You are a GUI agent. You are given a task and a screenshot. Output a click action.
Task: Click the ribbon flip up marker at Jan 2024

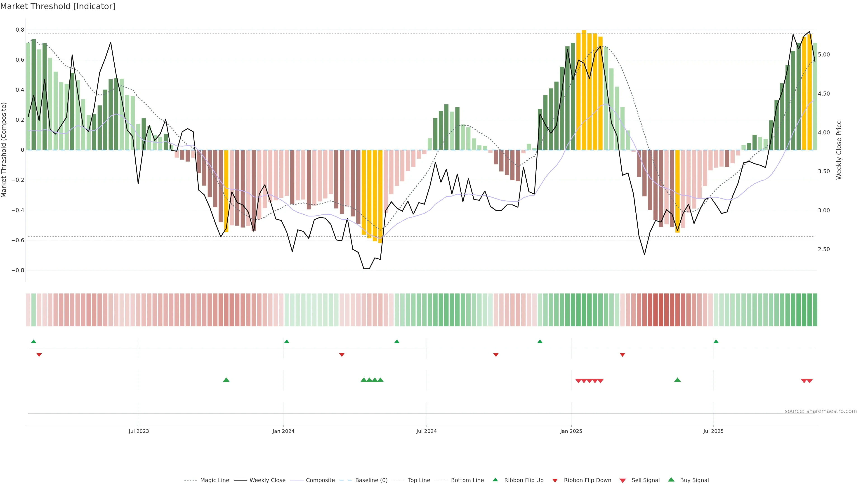(x=287, y=342)
